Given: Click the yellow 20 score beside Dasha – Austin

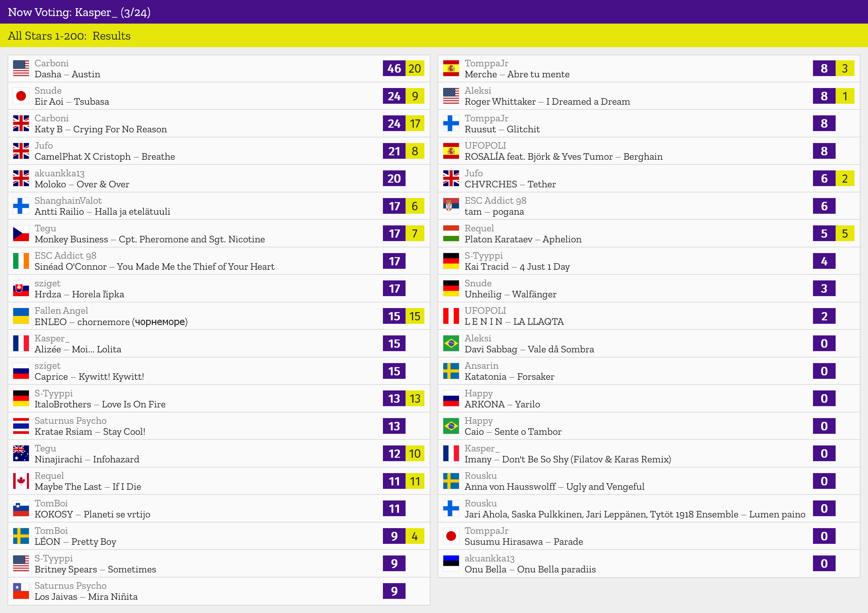Looking at the screenshot, I should click(415, 69).
